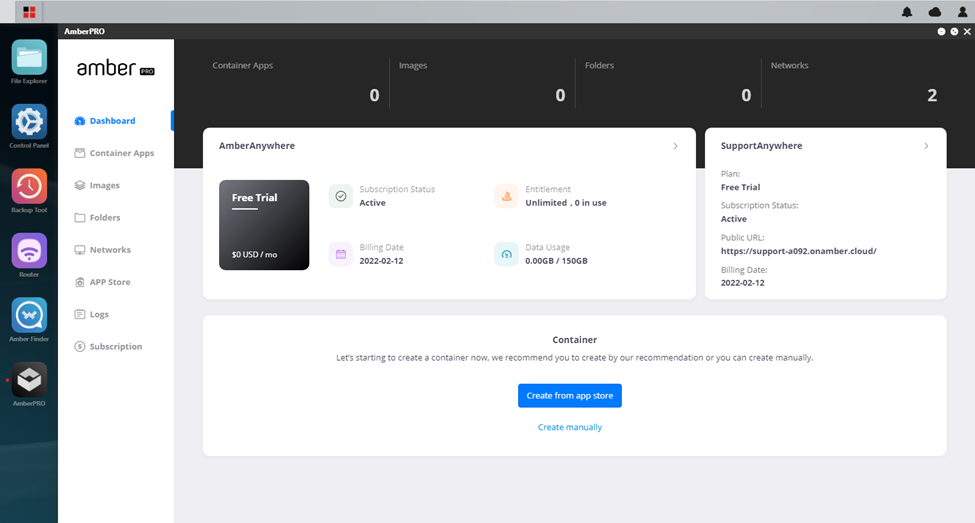Click the Create manually link

tap(570, 427)
